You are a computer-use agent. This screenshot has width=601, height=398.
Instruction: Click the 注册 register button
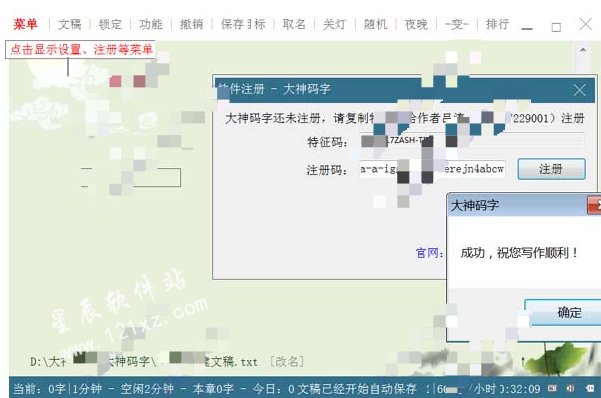(551, 169)
